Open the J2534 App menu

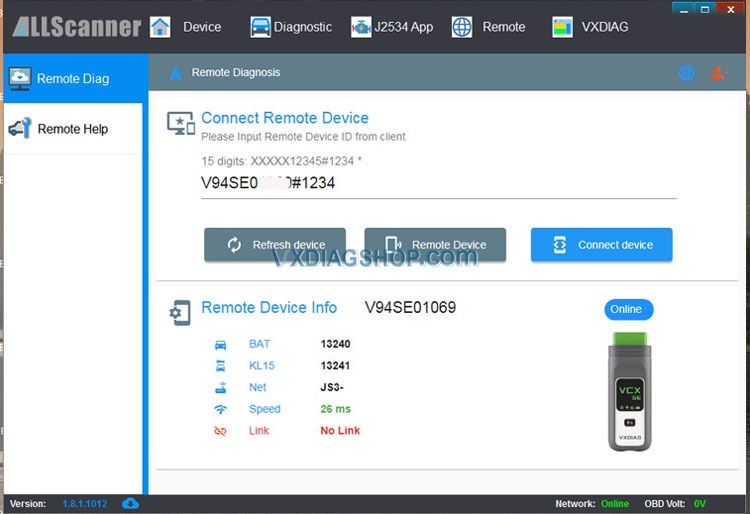click(403, 27)
